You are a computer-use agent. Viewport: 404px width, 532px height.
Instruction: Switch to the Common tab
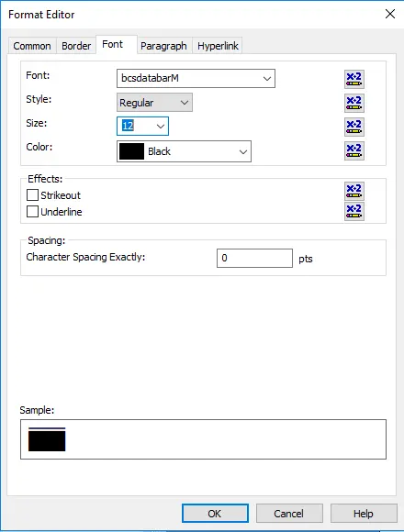32,46
